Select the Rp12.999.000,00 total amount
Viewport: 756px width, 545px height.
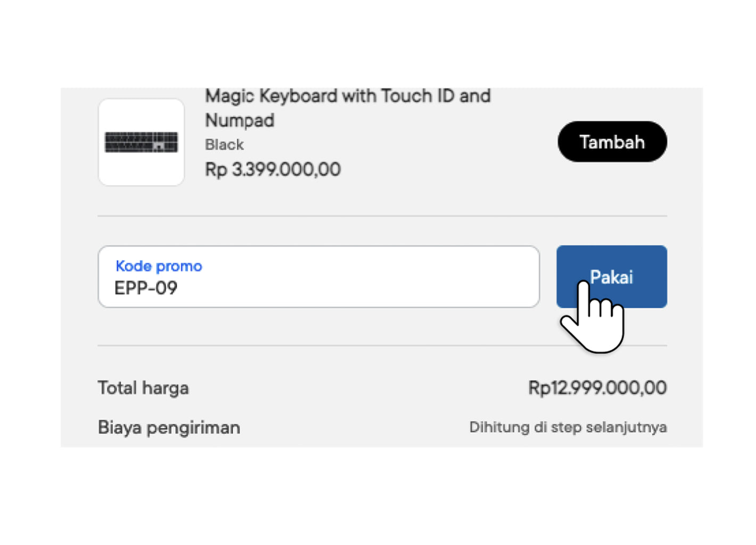pyautogui.click(x=597, y=387)
